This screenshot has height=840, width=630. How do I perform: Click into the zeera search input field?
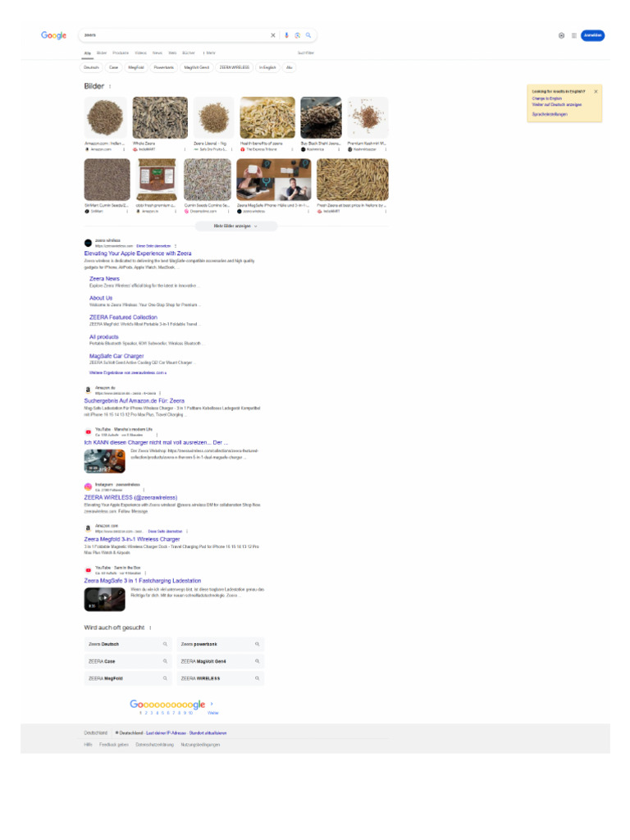(174, 35)
